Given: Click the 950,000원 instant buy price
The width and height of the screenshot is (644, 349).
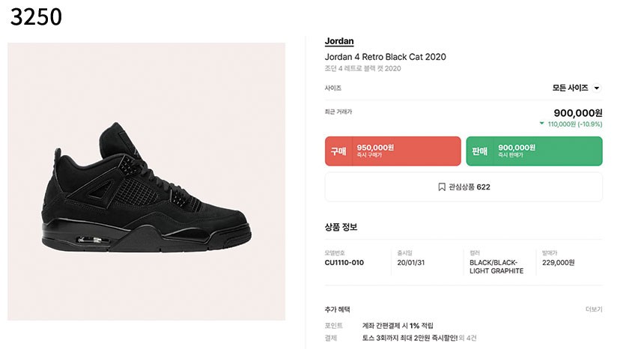Looking at the screenshot, I should 375,148.
